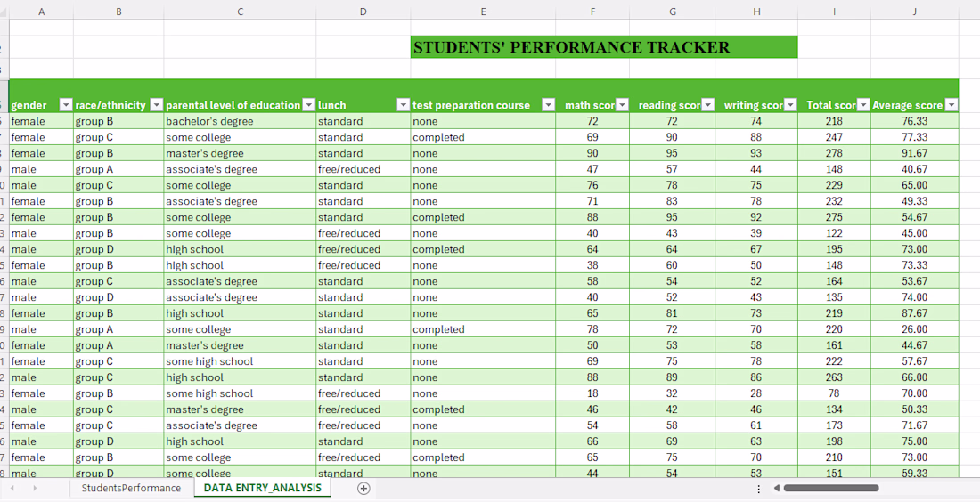
Task: Open the race/ethnicity filter dropdown
Action: (156, 105)
